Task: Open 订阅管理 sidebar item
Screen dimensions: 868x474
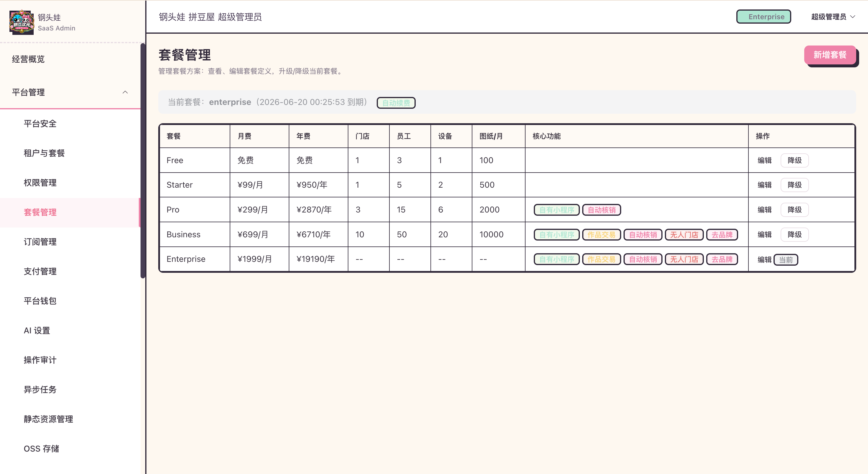Action: tap(70, 241)
